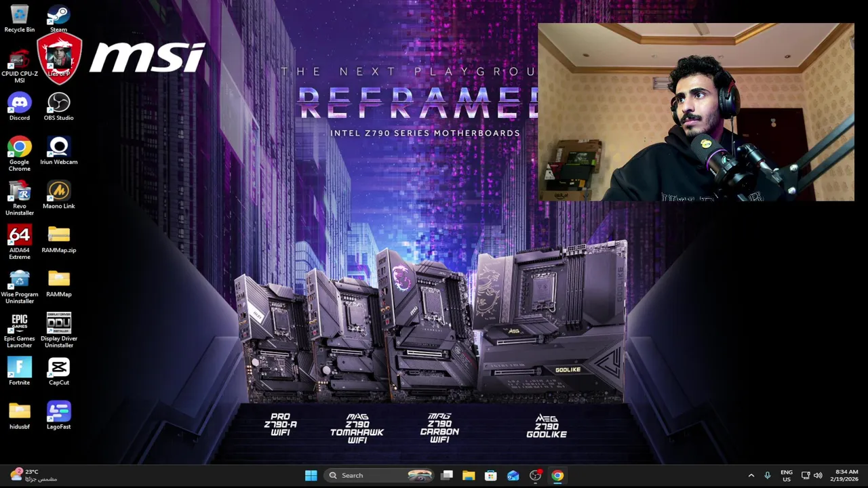868x488 pixels.
Task: Select the LagoFast desktop shortcut
Action: coord(59,415)
